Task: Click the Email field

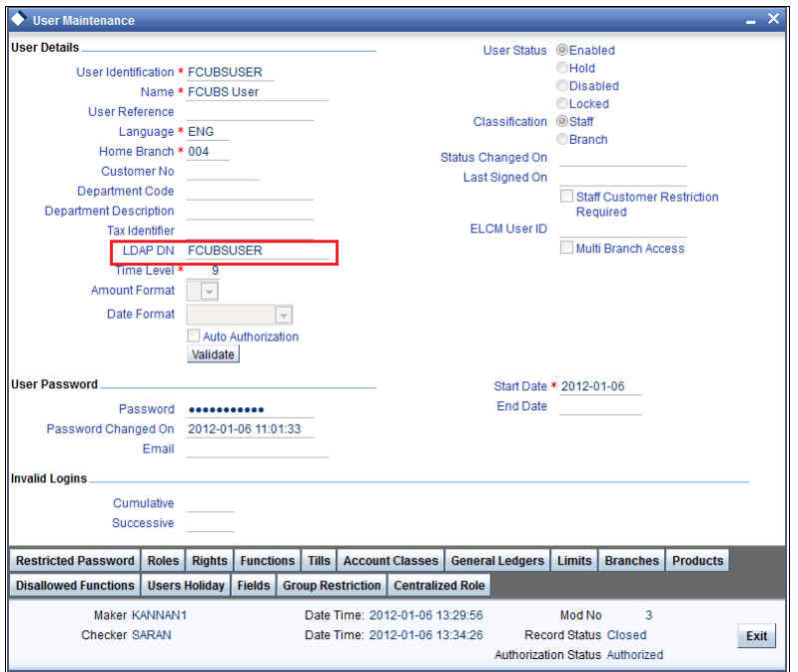Action: click(257, 449)
